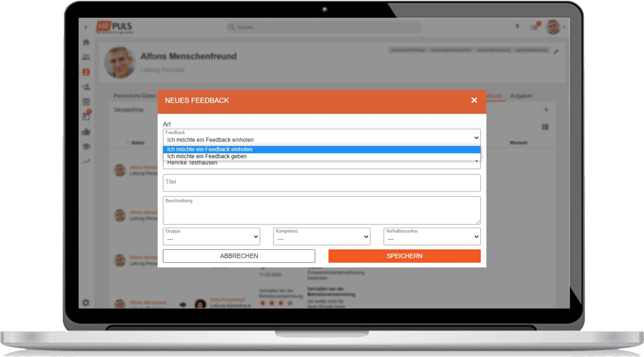Click the graduation cap sidebar icon

coord(86,147)
